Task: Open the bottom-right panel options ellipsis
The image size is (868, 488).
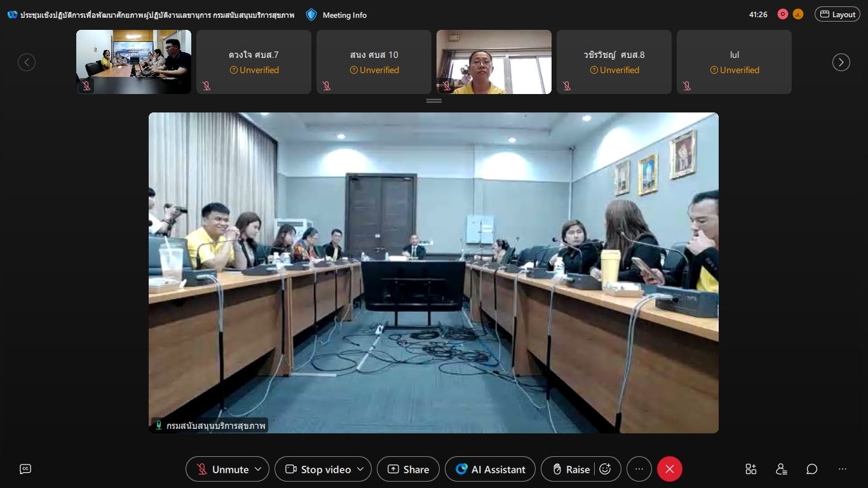Action: point(843,469)
